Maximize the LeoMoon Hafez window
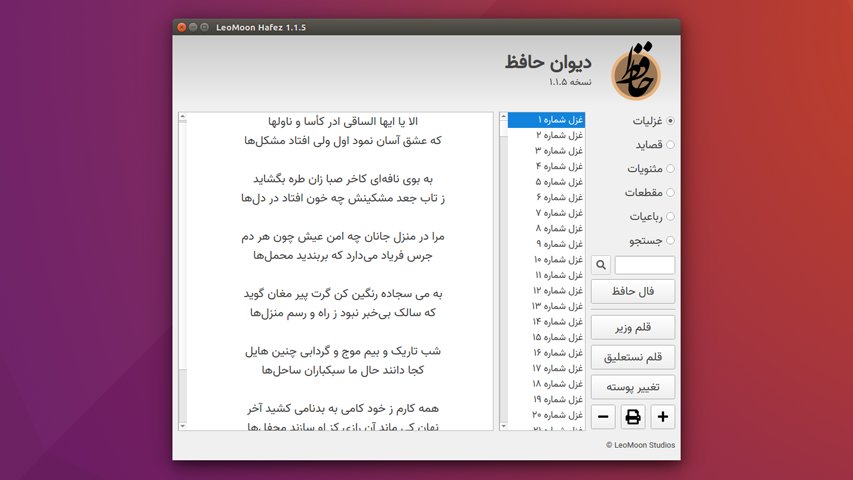 205,27
